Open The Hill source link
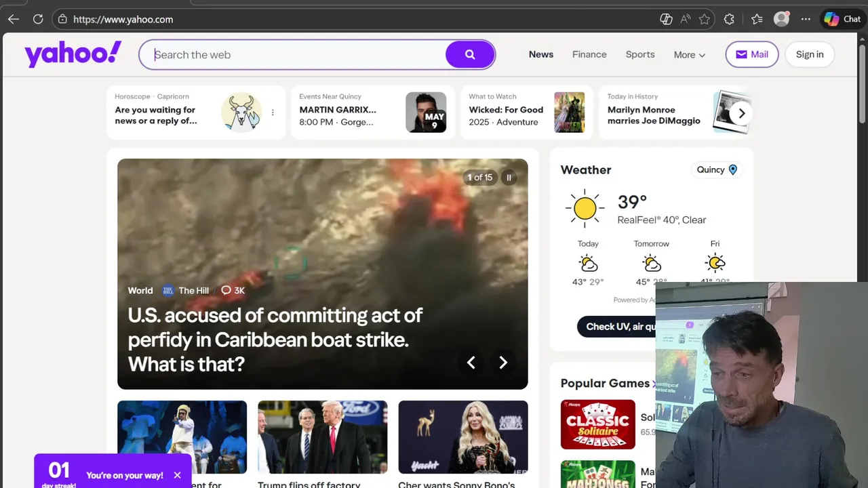The height and width of the screenshot is (488, 868). pos(186,290)
